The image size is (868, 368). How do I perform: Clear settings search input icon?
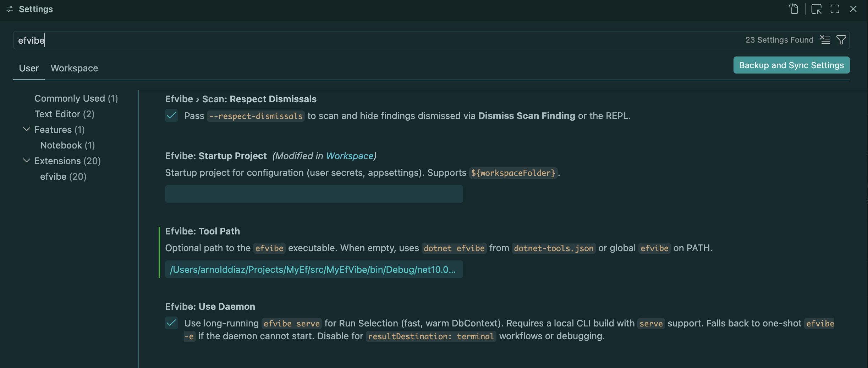click(825, 40)
